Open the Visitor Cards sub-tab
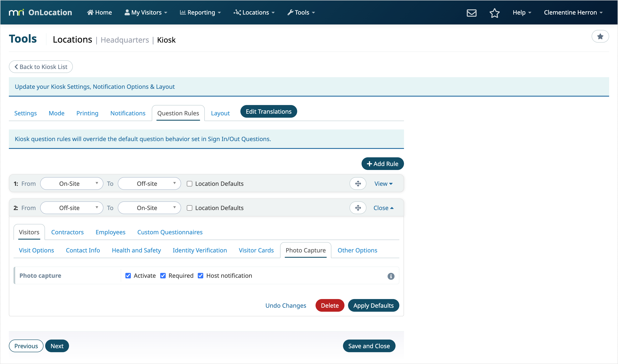The width and height of the screenshot is (618, 364). 256,250
